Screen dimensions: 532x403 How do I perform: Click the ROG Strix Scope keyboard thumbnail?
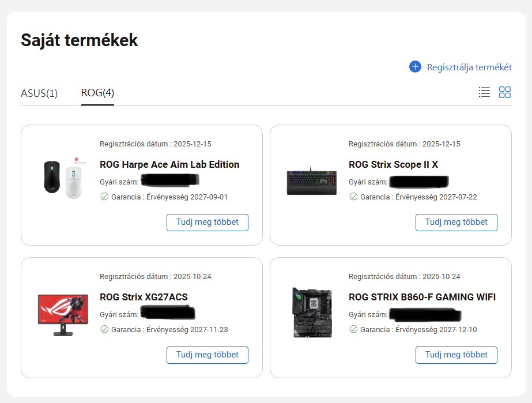[312, 181]
